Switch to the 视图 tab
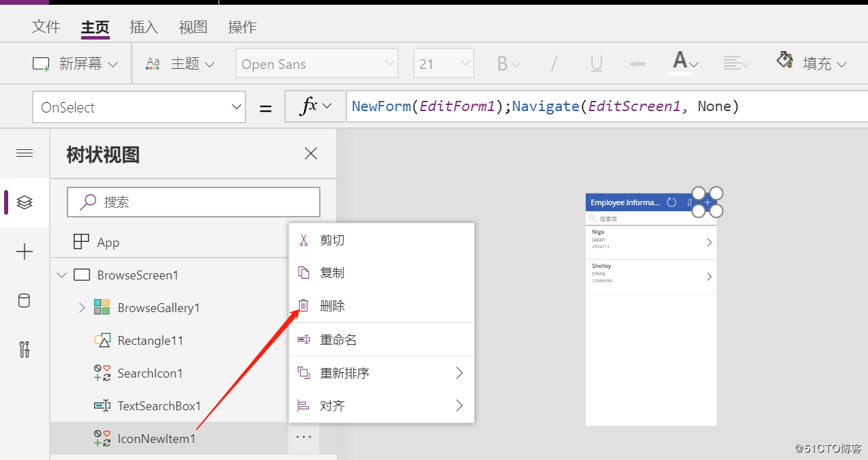This screenshot has width=868, height=460. pos(193,27)
